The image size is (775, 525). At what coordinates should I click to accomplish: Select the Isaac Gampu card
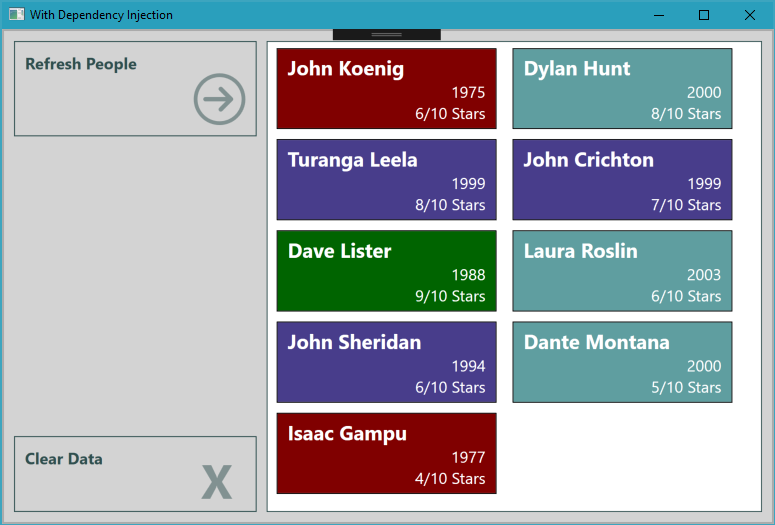(387, 453)
